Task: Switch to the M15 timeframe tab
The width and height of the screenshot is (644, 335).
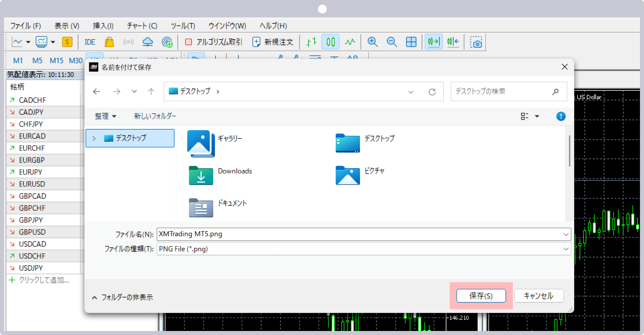Action: (x=56, y=61)
